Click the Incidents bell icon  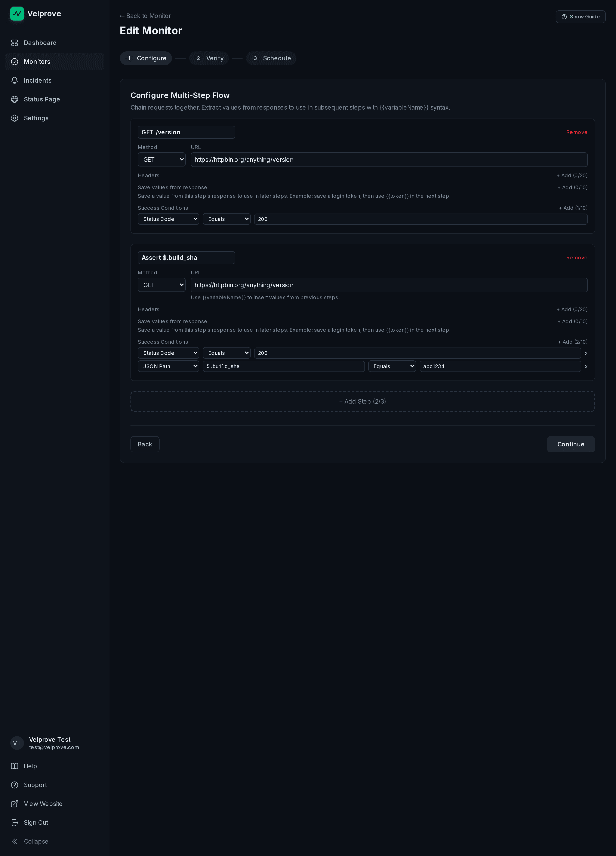click(15, 81)
